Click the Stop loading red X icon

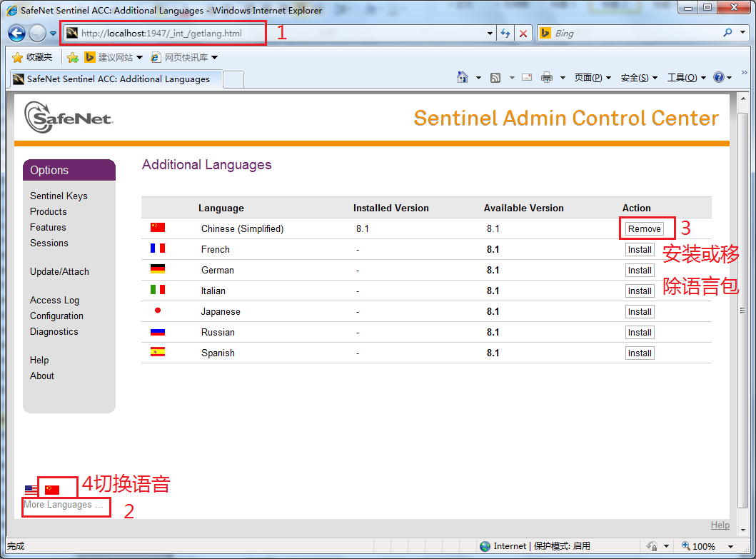[523, 33]
